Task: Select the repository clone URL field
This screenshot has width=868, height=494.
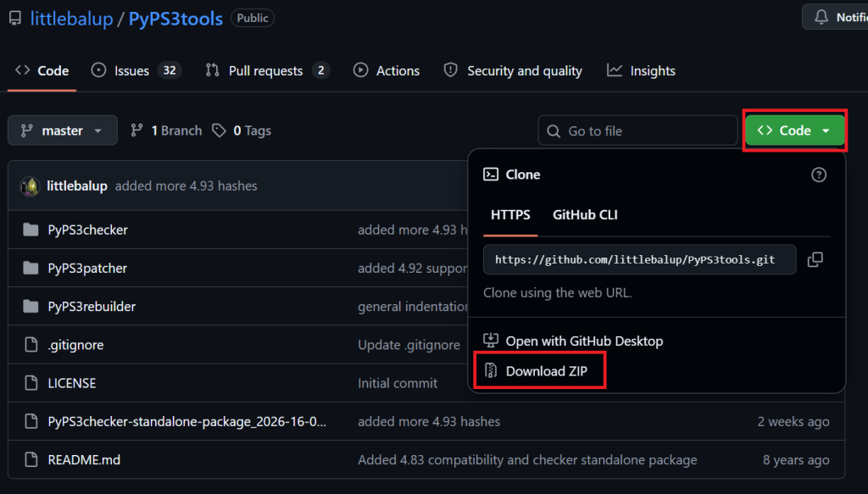Action: tap(640, 259)
